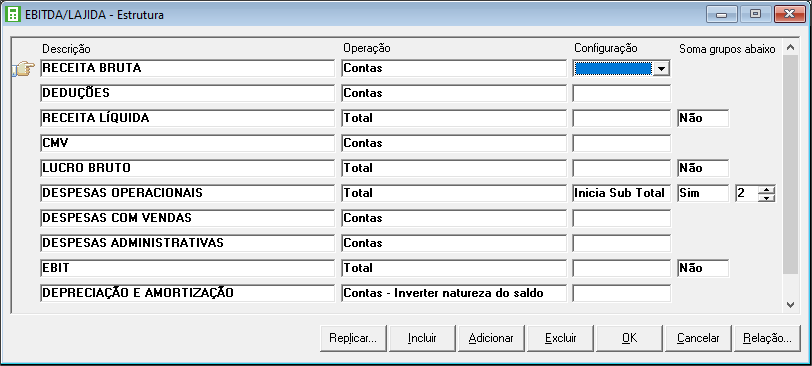Screen dimensions: 812x366
Task: Click the scrollbar down arrow
Action: tap(790, 305)
